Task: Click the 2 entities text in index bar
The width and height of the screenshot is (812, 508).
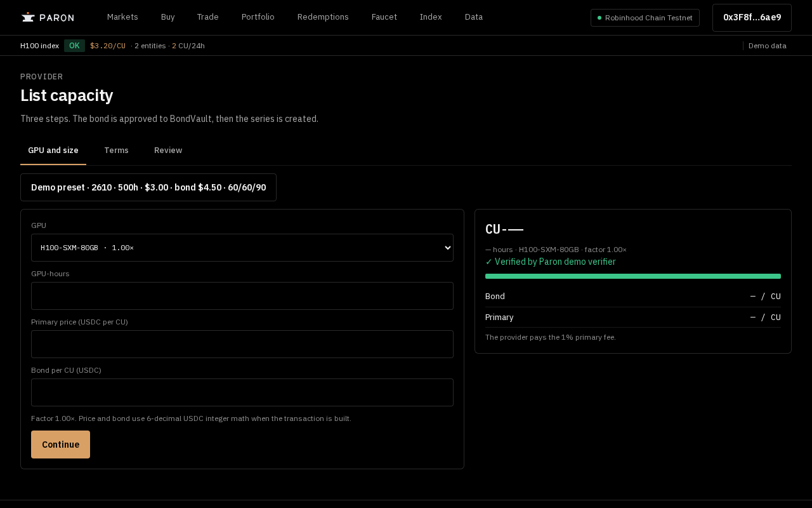Action: click(150, 46)
